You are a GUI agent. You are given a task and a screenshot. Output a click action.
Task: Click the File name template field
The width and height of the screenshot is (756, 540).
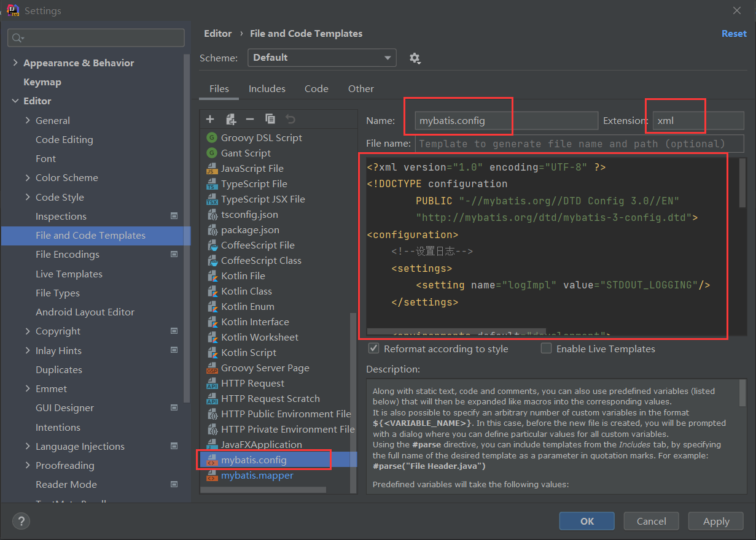[579, 144]
